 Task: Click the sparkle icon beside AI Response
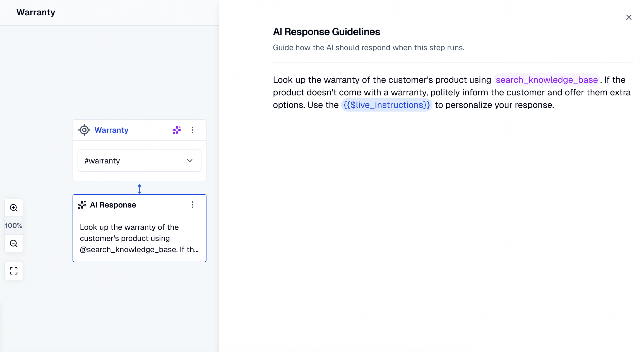(82, 205)
